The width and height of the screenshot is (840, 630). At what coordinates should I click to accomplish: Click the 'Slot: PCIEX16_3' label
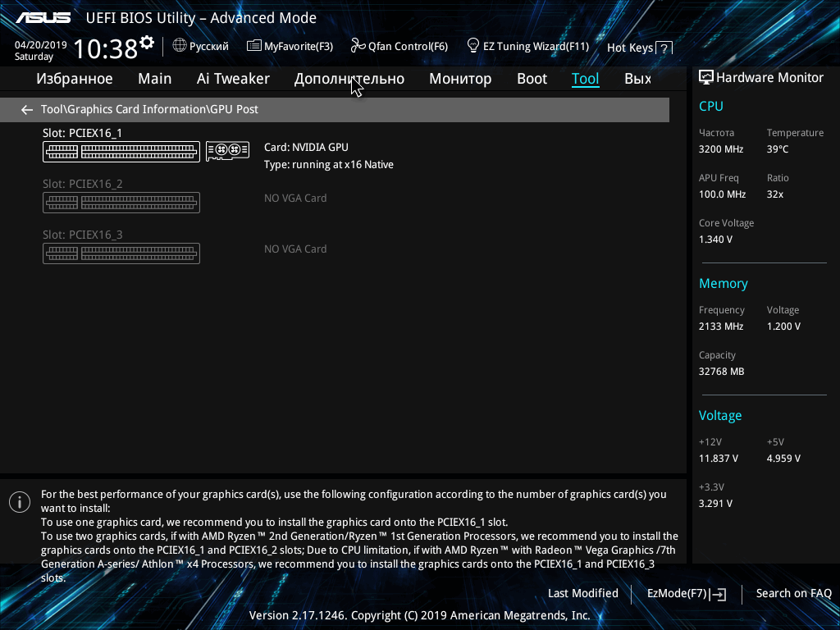(83, 235)
